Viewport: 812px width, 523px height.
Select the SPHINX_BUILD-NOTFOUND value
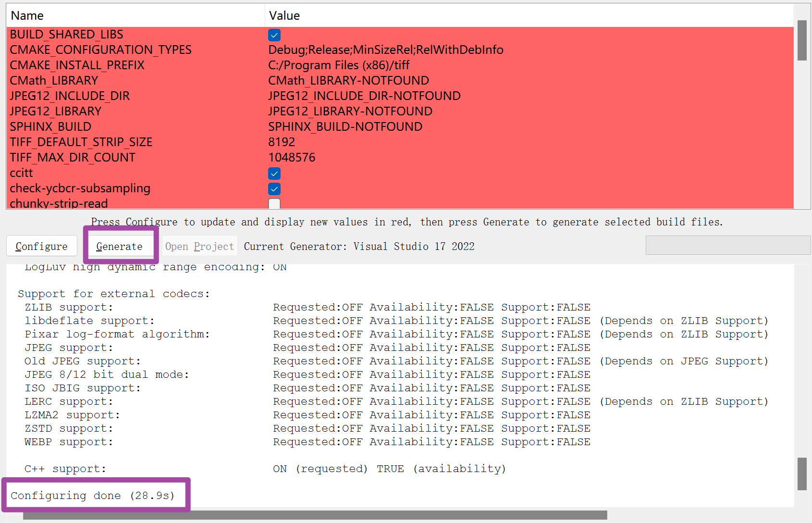[345, 126]
